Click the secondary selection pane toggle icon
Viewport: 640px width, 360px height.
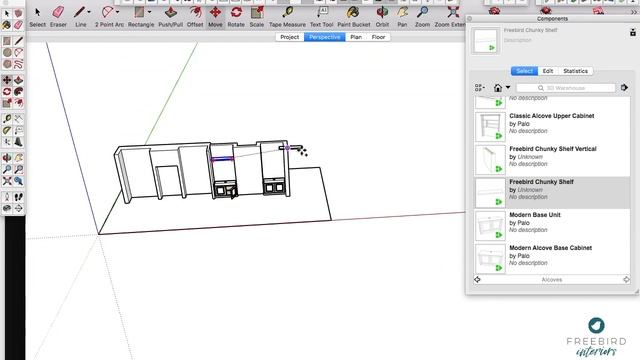633,32
